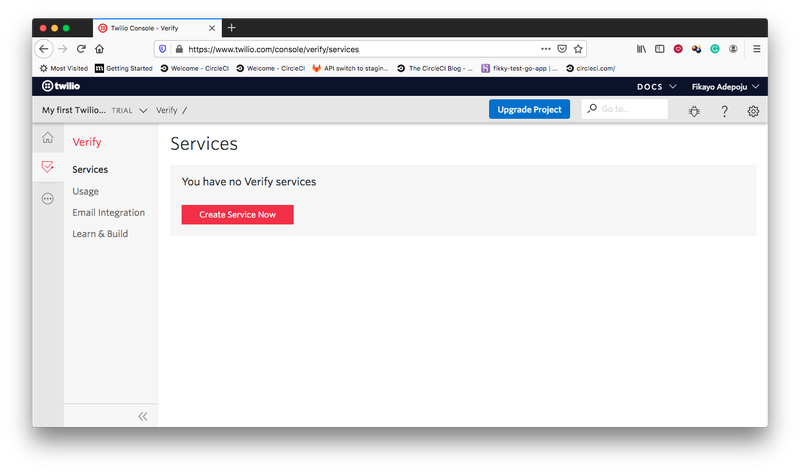This screenshot has height=473, width=800.
Task: Open Most Visited bookmark
Action: point(64,68)
